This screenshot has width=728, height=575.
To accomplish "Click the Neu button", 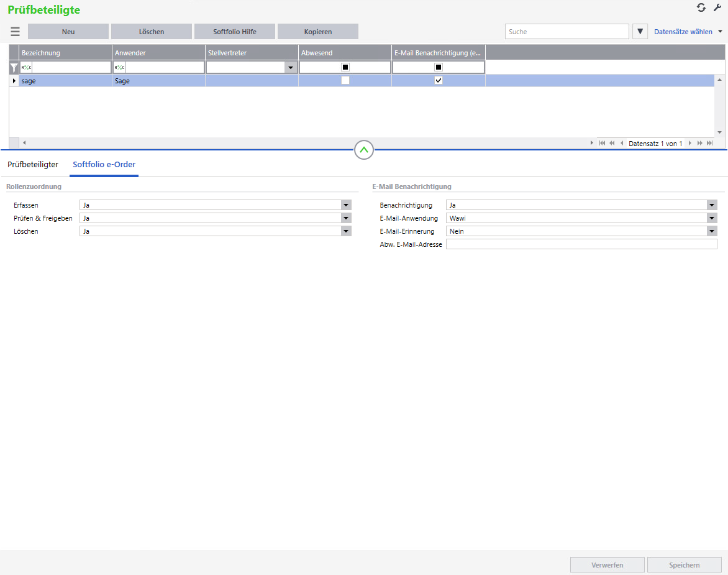I will pos(68,32).
